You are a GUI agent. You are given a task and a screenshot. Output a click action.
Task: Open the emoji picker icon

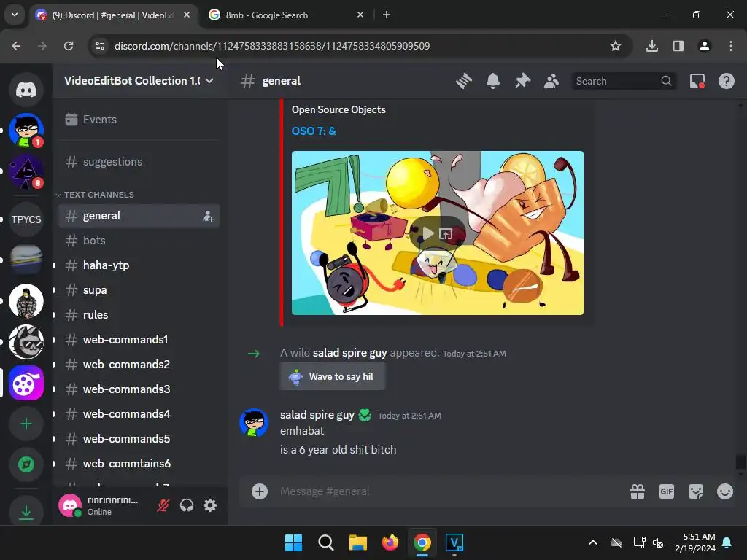[x=725, y=491]
